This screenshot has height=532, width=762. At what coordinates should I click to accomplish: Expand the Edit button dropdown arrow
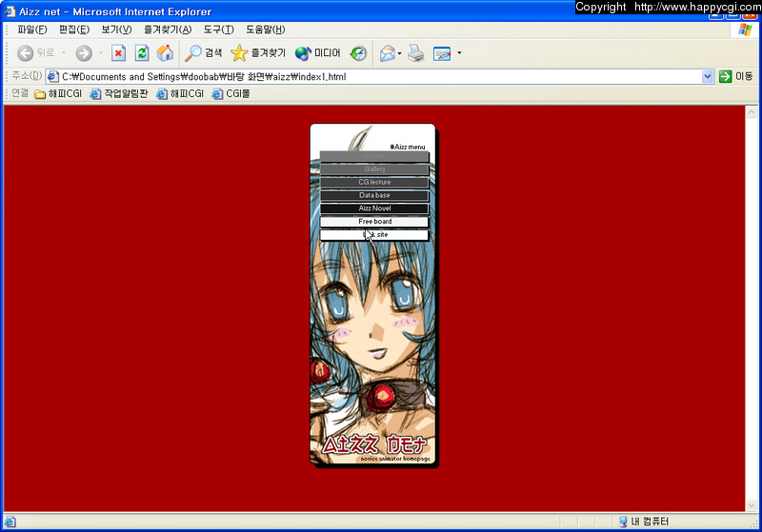pos(459,53)
